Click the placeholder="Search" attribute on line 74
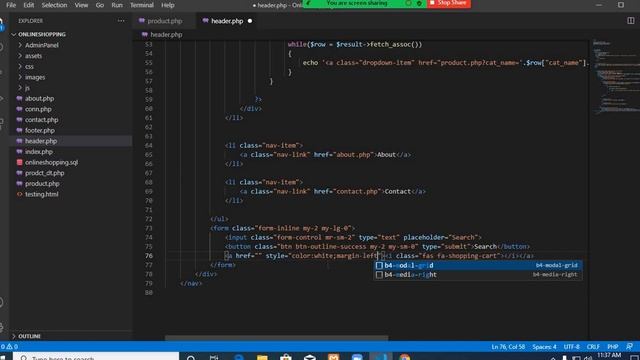 click(x=440, y=237)
